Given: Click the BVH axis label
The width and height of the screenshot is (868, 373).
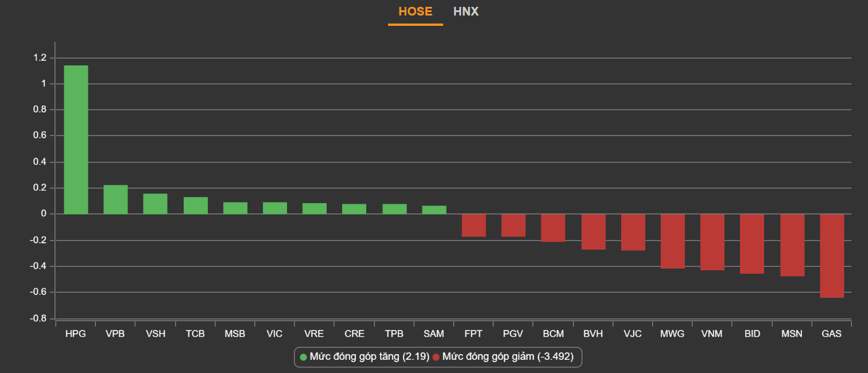Looking at the screenshot, I should click(x=593, y=334).
